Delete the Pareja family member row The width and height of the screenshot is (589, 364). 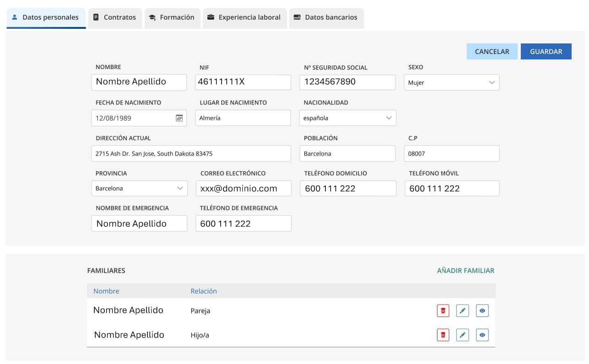click(443, 311)
